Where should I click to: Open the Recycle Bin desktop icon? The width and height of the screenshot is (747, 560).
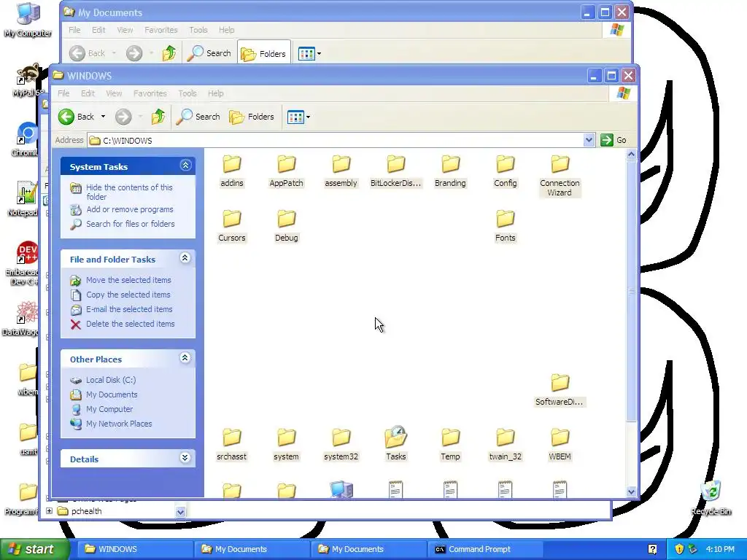click(x=711, y=497)
